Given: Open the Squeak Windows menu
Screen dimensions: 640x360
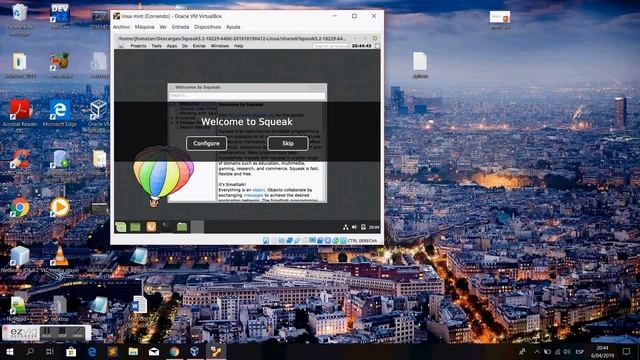Looking at the screenshot, I should pos(220,46).
